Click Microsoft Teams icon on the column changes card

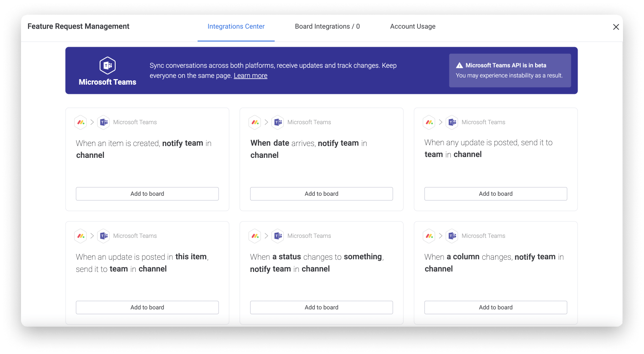452,236
